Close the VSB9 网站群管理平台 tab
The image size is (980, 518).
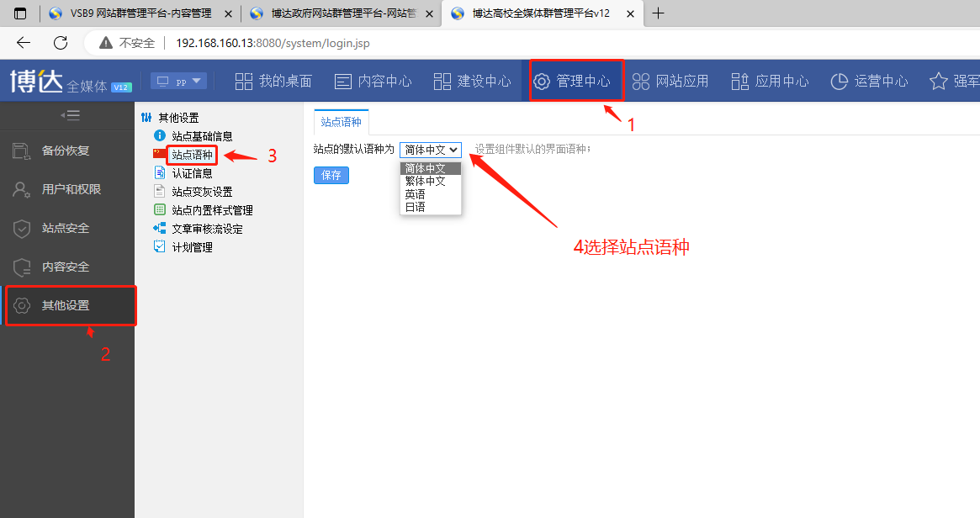[x=228, y=13]
